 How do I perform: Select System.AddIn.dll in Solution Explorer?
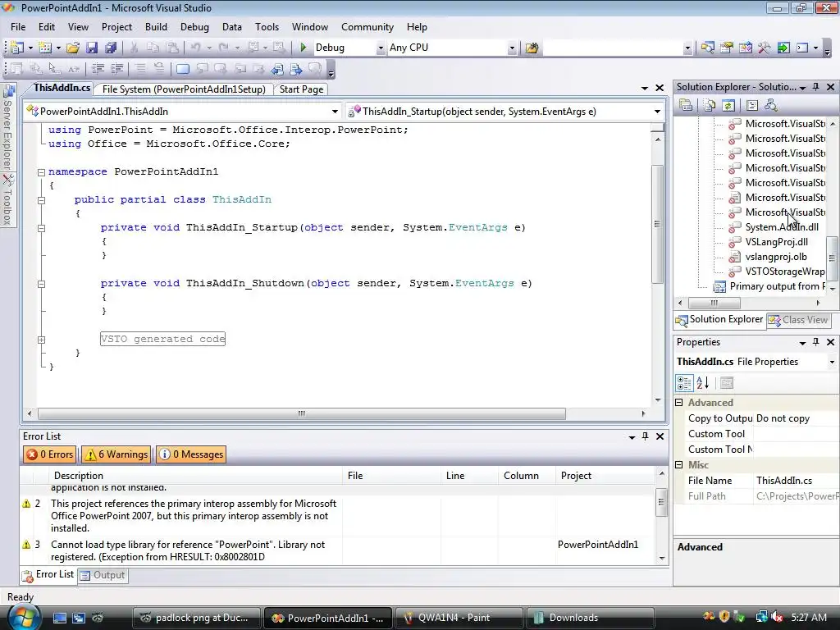point(782,227)
